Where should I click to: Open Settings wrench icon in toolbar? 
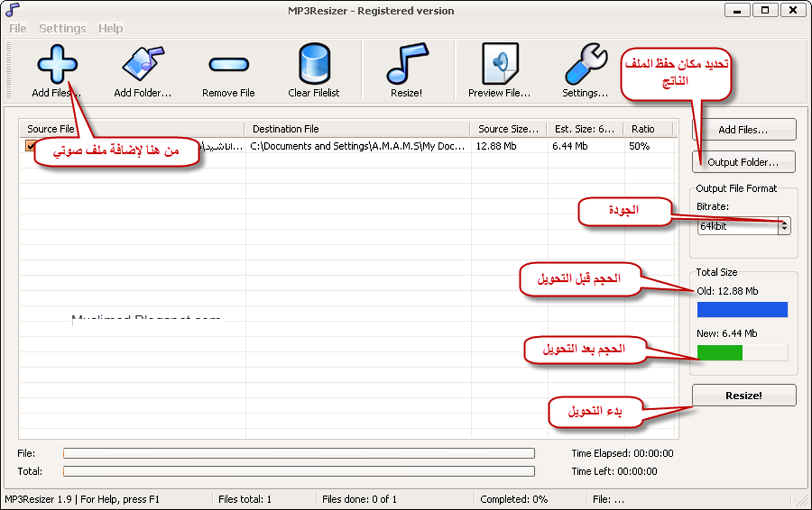tap(585, 65)
